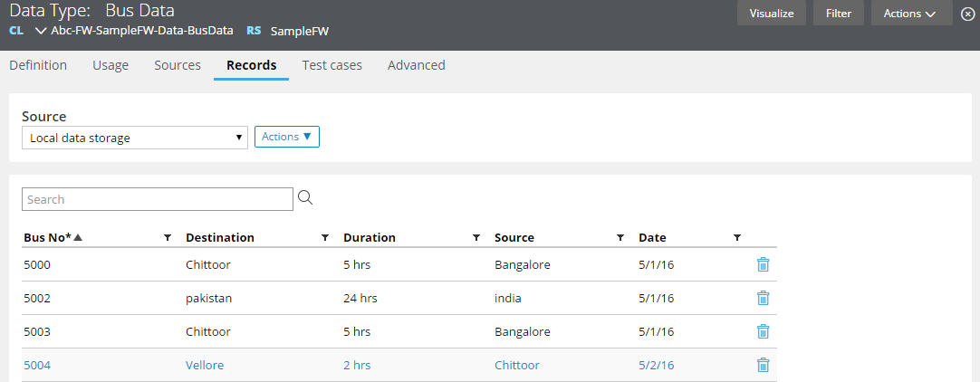Delete the Vellore bus 5004 record

tap(763, 365)
